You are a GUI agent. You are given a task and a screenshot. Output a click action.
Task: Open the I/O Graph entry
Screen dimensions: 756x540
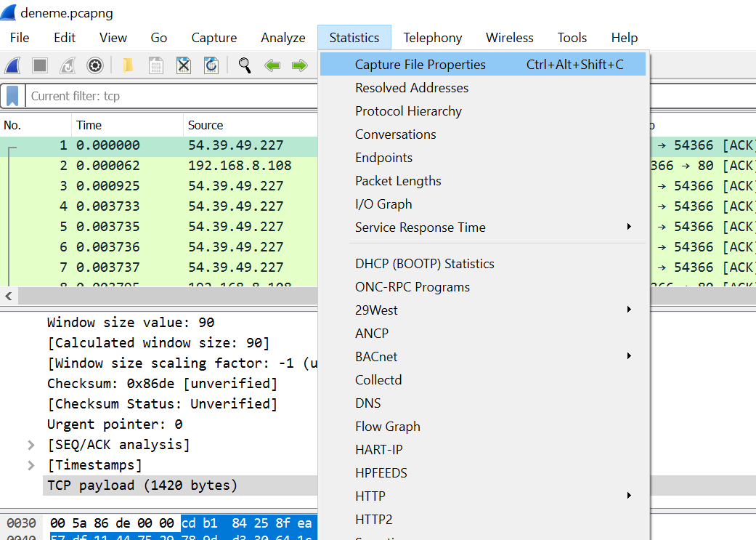tap(483, 204)
